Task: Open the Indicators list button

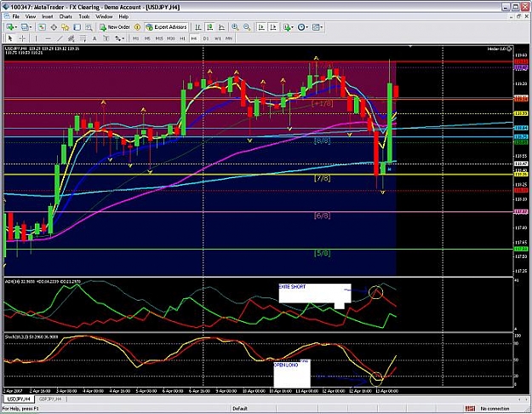Action: coord(287,27)
